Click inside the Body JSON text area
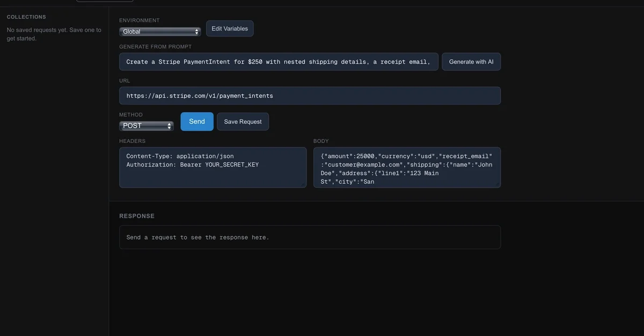Viewport: 644px width, 336px height. [407, 168]
